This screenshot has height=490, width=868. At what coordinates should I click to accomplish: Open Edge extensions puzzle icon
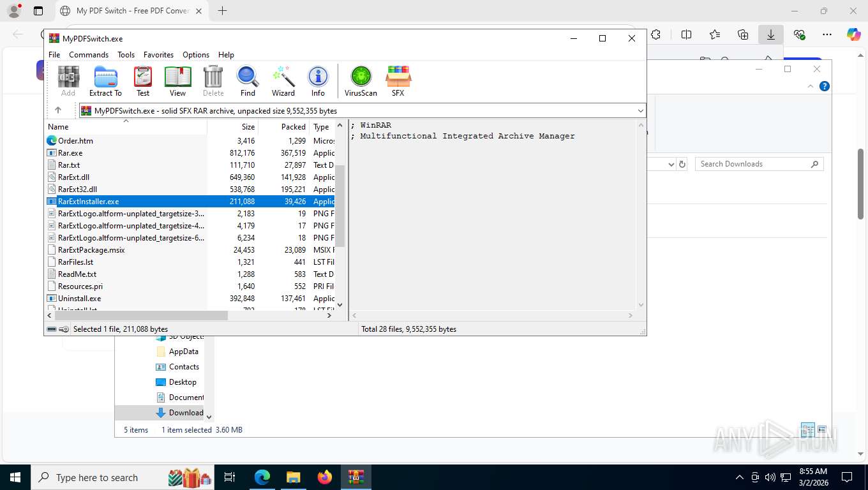[655, 34]
